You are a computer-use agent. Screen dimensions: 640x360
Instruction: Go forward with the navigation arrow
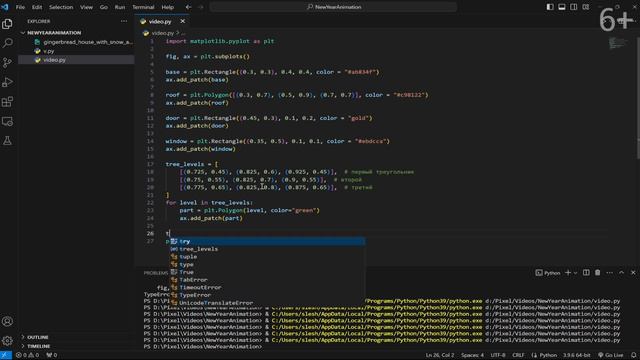pyautogui.click(x=200, y=7)
